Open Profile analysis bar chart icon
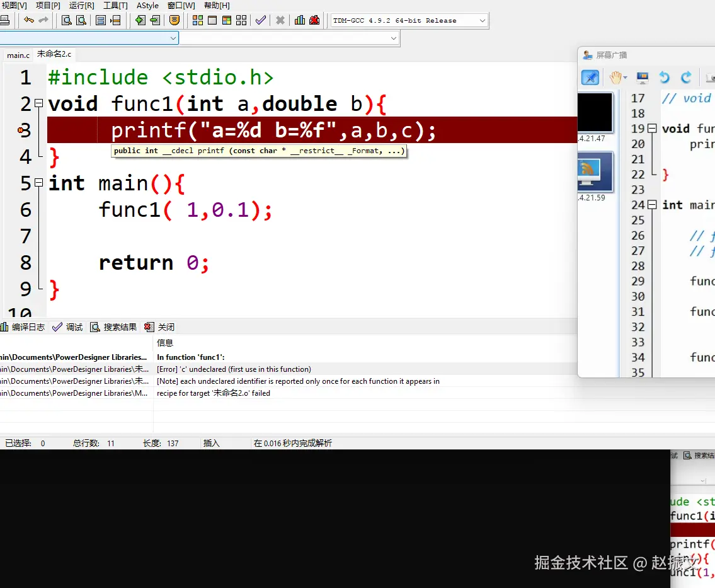 click(x=300, y=20)
